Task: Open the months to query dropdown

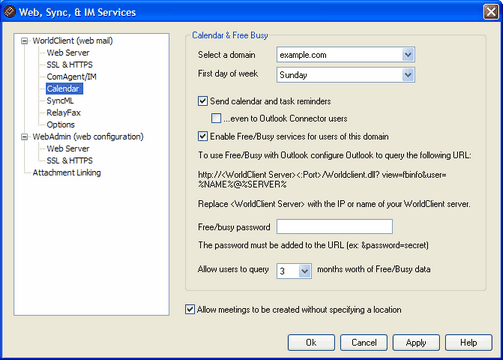Action: tap(304, 271)
